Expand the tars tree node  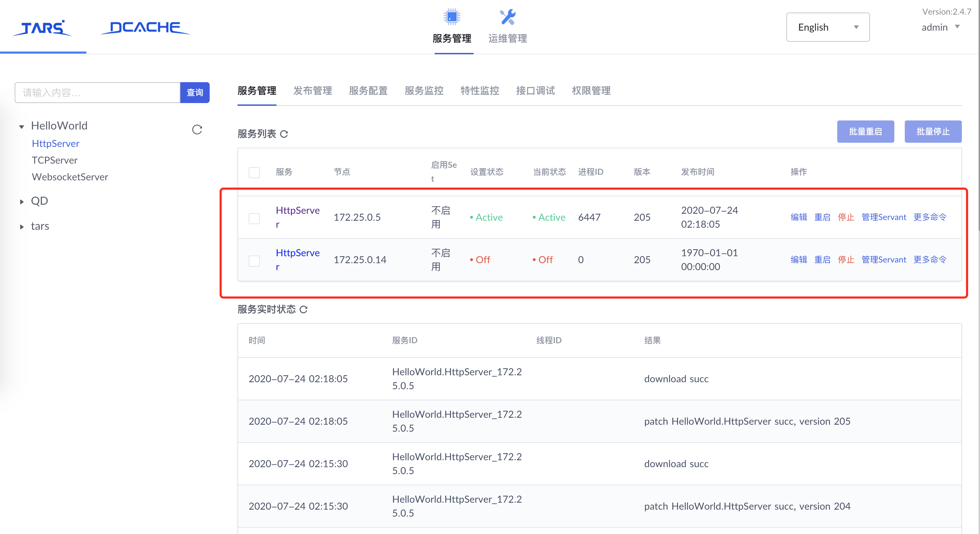(x=21, y=227)
